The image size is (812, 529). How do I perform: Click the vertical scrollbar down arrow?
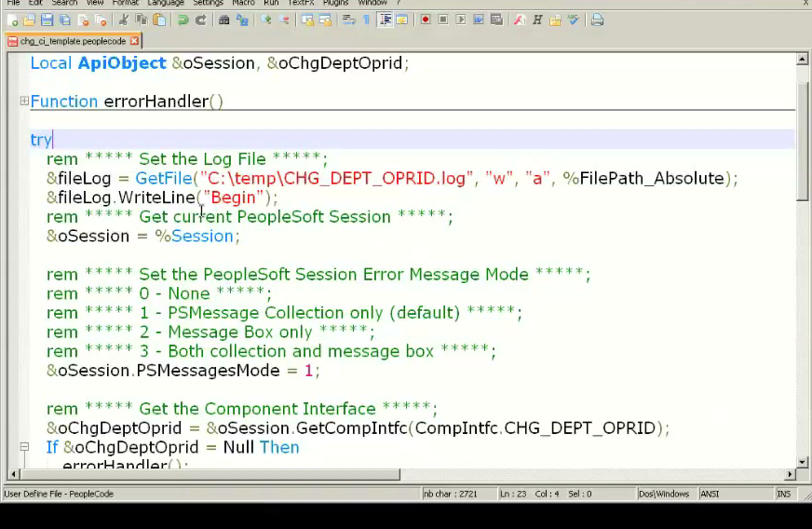point(802,462)
